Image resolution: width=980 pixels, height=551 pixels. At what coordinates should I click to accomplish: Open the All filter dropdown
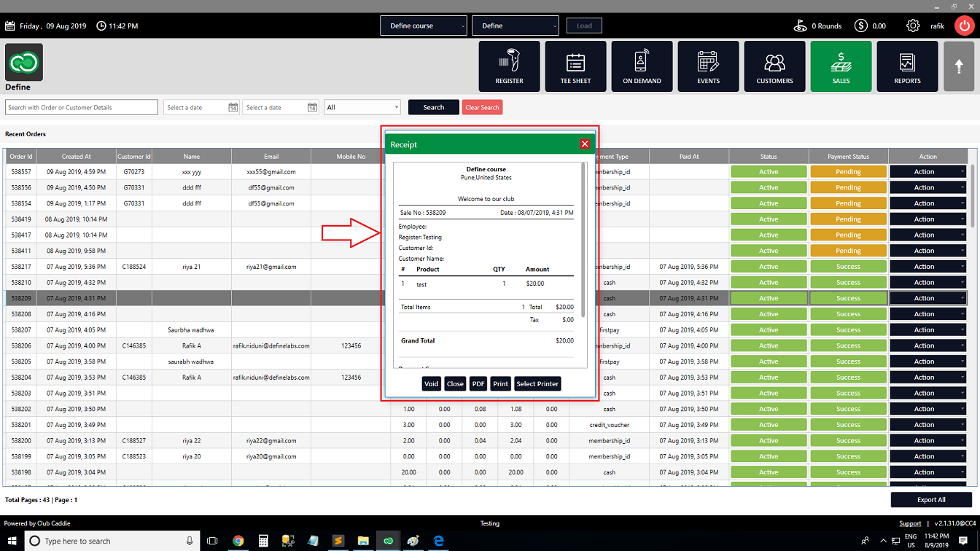pos(362,107)
